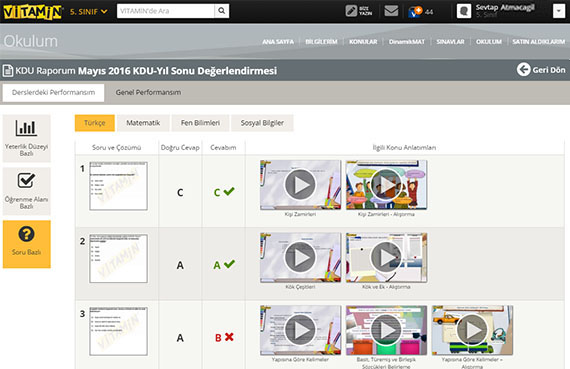Play Kök ve Ek - Alıştırma video
This screenshot has height=369, width=570.
[x=386, y=257]
